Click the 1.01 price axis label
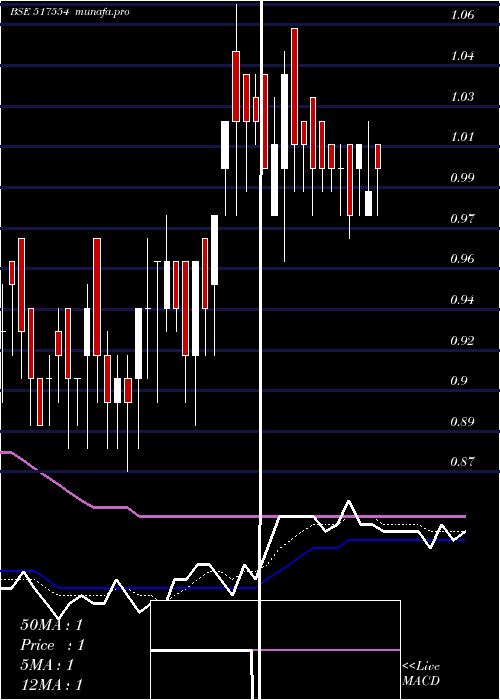This screenshot has width=500, height=700. click(462, 137)
